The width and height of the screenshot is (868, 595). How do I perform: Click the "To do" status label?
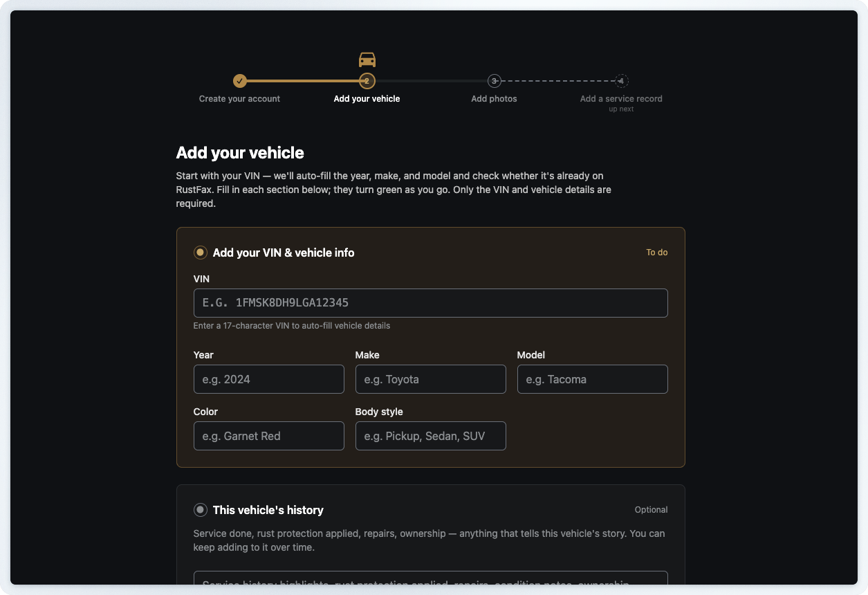pos(657,253)
